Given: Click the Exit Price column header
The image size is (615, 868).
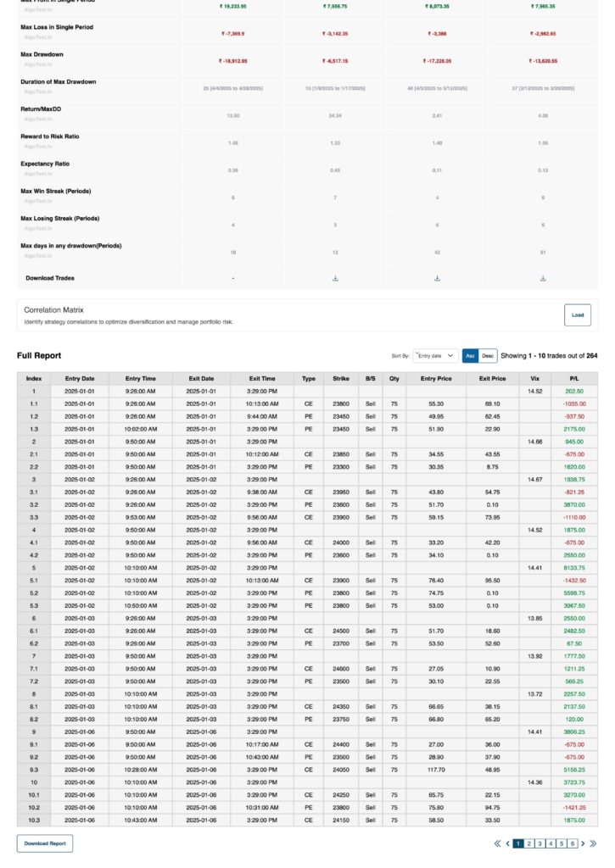Looking at the screenshot, I should tap(493, 379).
